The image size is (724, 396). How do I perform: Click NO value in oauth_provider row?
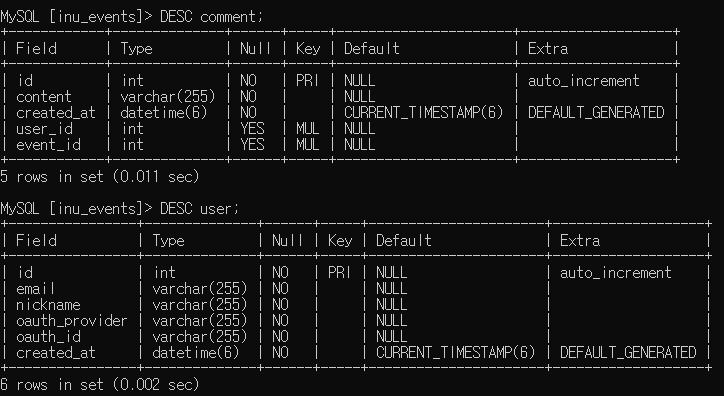pyautogui.click(x=280, y=321)
